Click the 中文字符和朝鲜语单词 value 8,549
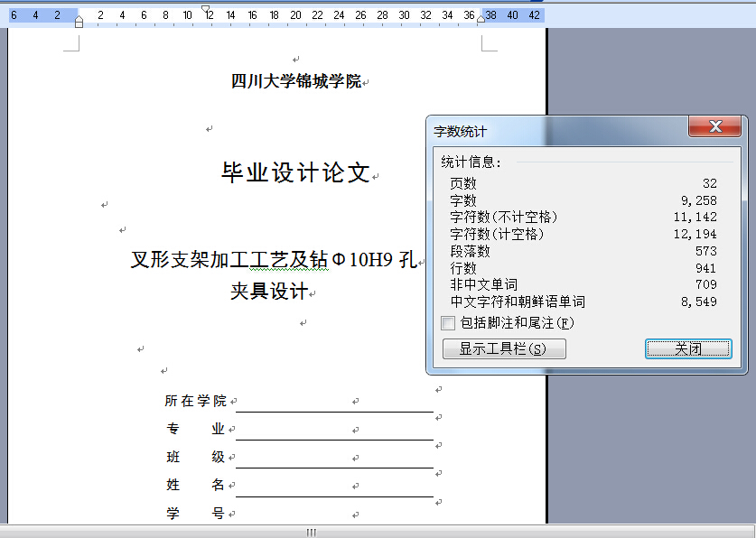This screenshot has height=538, width=756. (x=699, y=301)
